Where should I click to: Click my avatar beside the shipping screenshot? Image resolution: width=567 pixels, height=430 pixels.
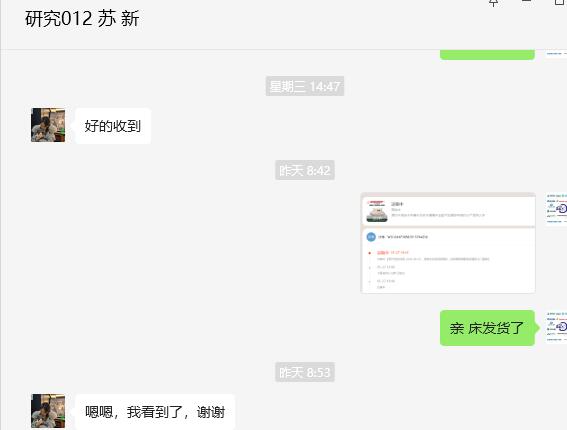click(557, 209)
